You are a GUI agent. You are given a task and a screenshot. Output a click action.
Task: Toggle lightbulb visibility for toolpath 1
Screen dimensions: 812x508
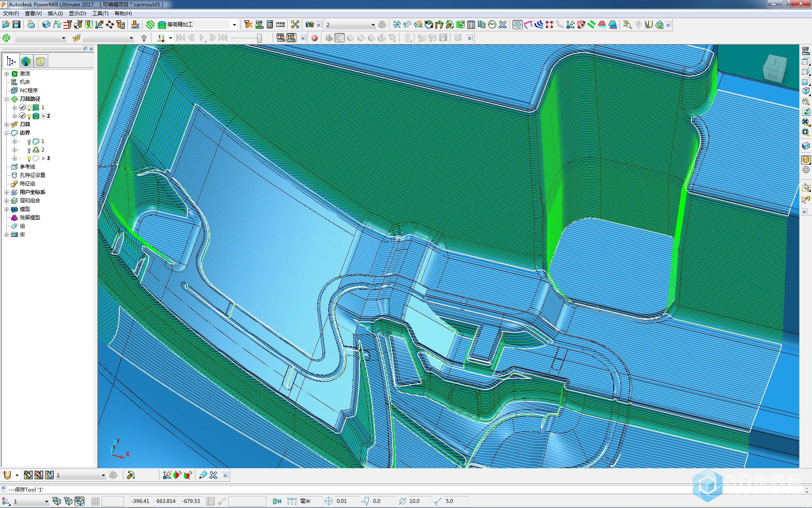pos(29,108)
